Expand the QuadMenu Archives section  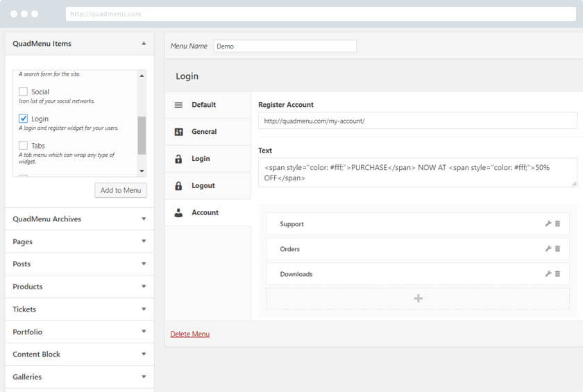tap(144, 219)
